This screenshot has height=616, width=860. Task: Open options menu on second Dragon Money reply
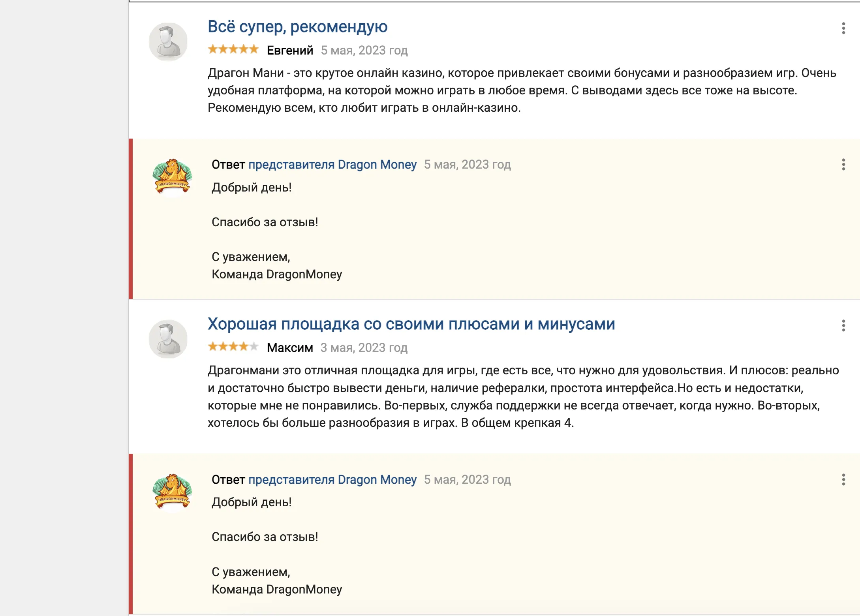tap(843, 480)
